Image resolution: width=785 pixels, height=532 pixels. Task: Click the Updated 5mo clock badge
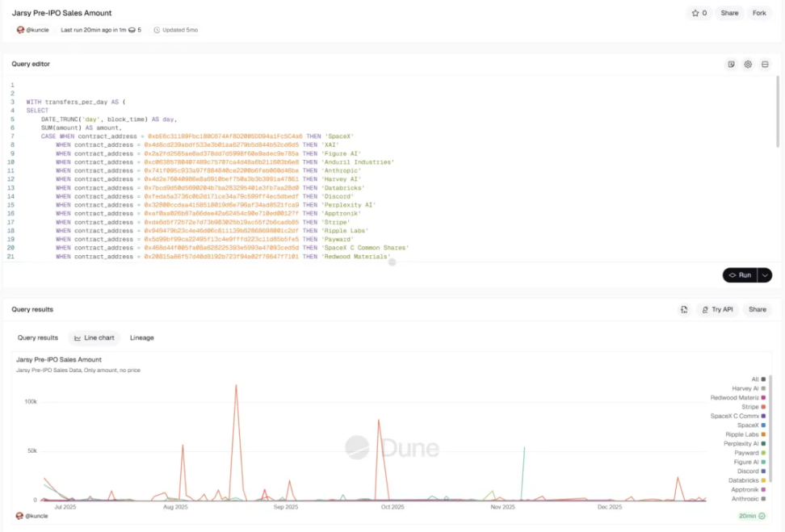pyautogui.click(x=176, y=30)
